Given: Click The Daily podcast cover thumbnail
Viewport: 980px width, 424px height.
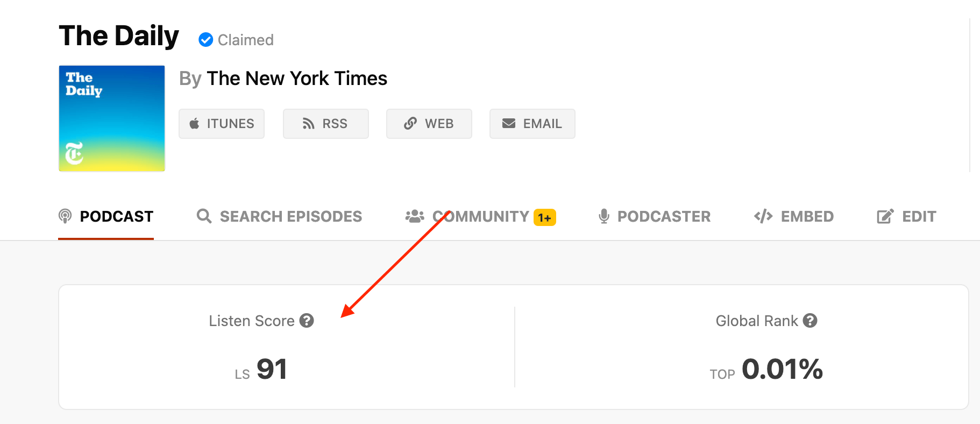Looking at the screenshot, I should 112,118.
